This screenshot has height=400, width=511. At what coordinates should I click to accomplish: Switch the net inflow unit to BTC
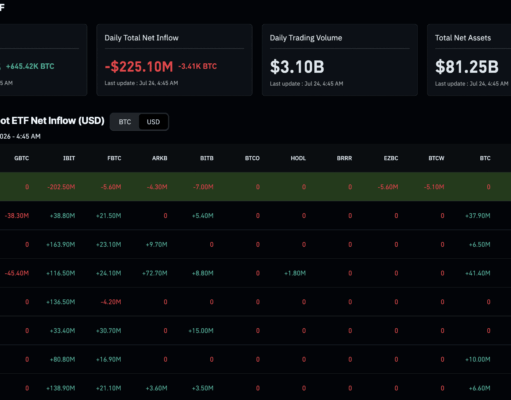[x=125, y=122]
